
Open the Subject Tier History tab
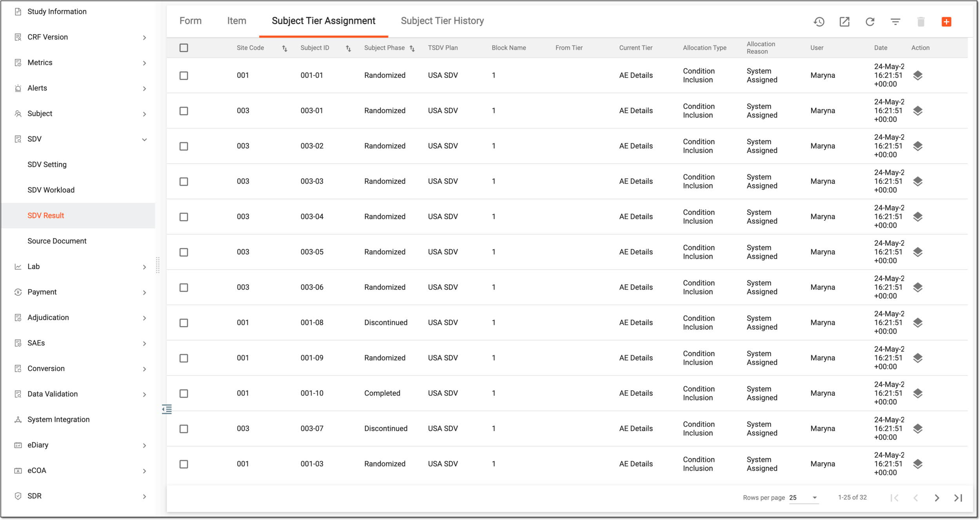coord(442,21)
